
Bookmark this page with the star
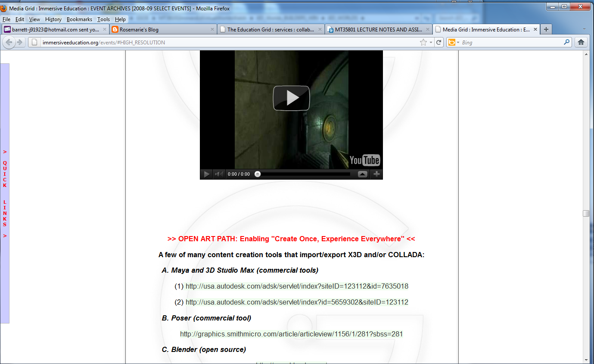point(423,42)
